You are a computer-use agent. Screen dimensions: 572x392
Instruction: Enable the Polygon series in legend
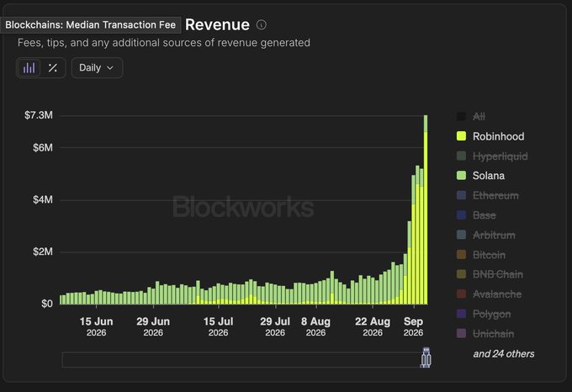(484, 314)
